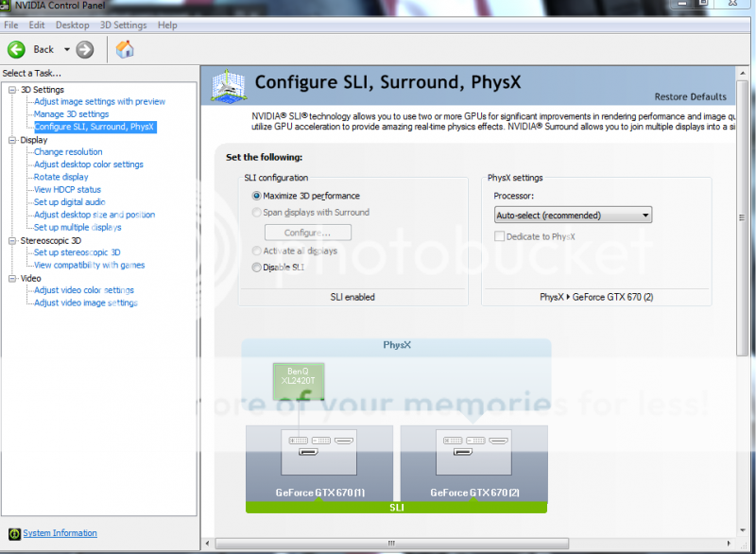This screenshot has width=756, height=554.
Task: Open the Home page using the house icon
Action: [127, 48]
